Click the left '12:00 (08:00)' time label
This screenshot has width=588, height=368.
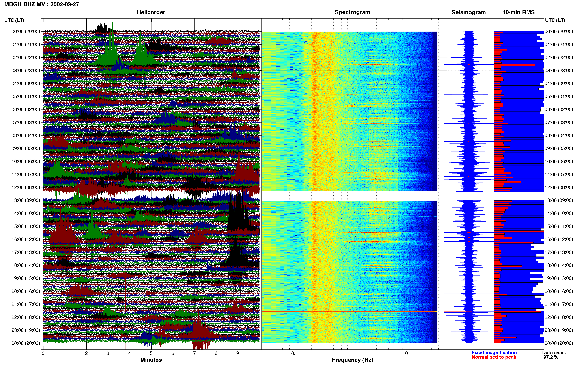pos(26,187)
